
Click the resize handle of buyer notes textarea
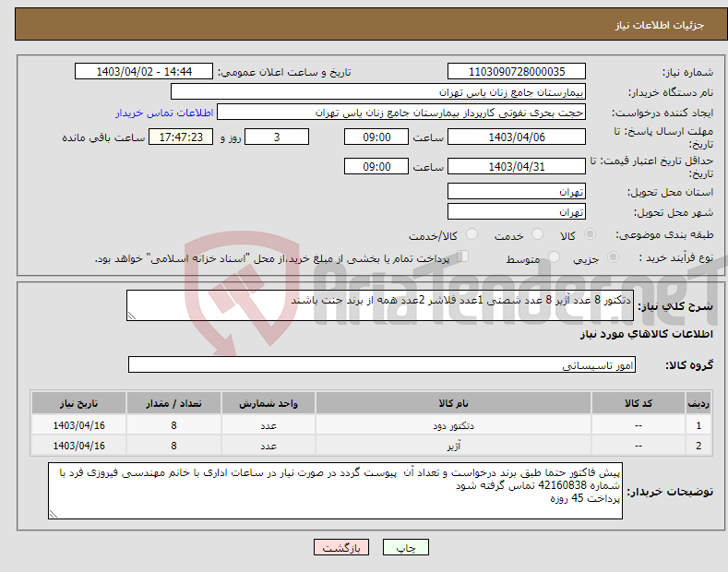coord(54,514)
